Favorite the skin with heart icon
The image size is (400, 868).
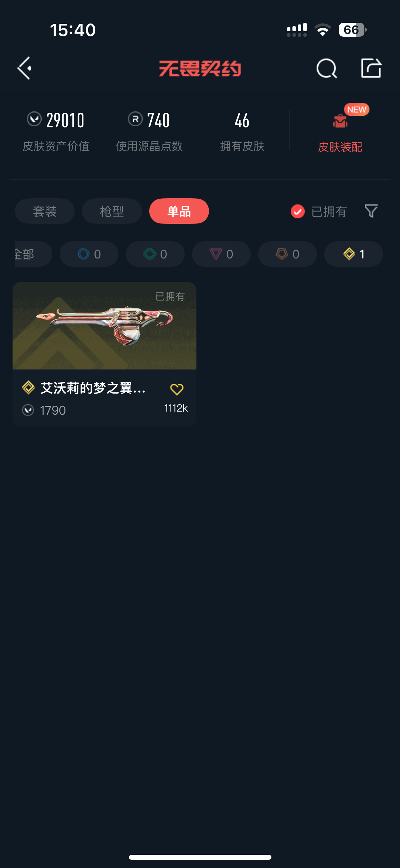177,389
